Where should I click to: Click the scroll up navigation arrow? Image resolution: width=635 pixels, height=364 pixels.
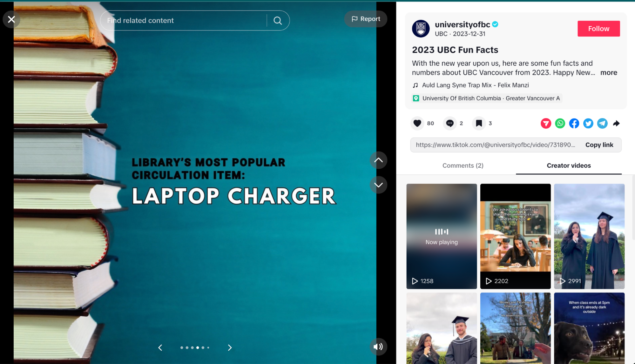[x=378, y=160]
